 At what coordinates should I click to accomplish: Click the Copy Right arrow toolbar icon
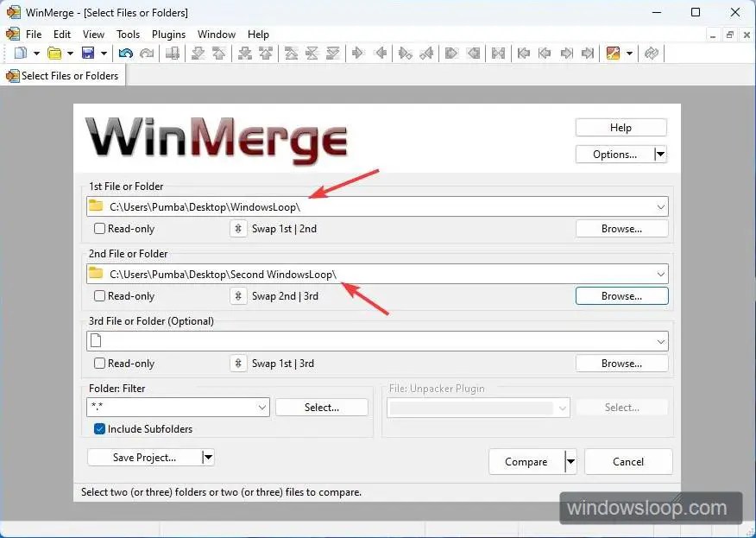(x=358, y=53)
